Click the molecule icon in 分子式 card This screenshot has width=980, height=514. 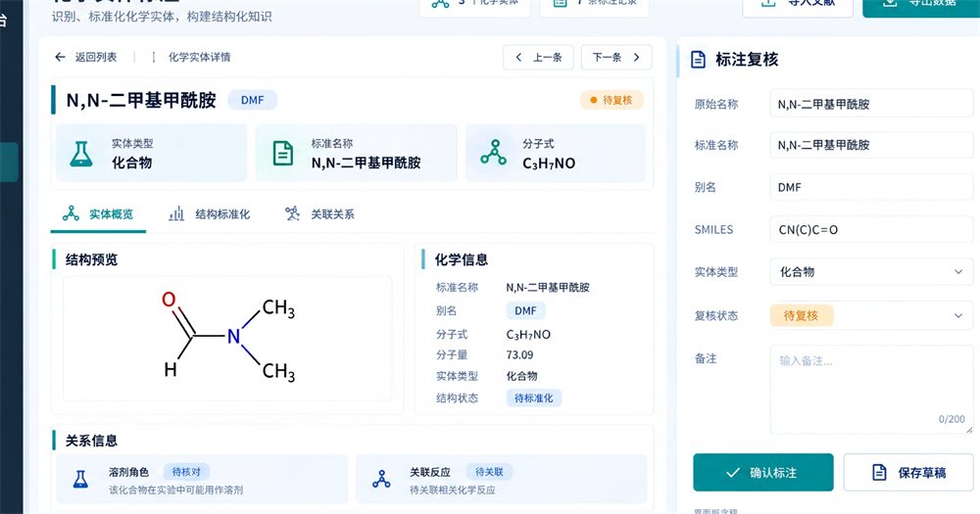[x=493, y=153]
